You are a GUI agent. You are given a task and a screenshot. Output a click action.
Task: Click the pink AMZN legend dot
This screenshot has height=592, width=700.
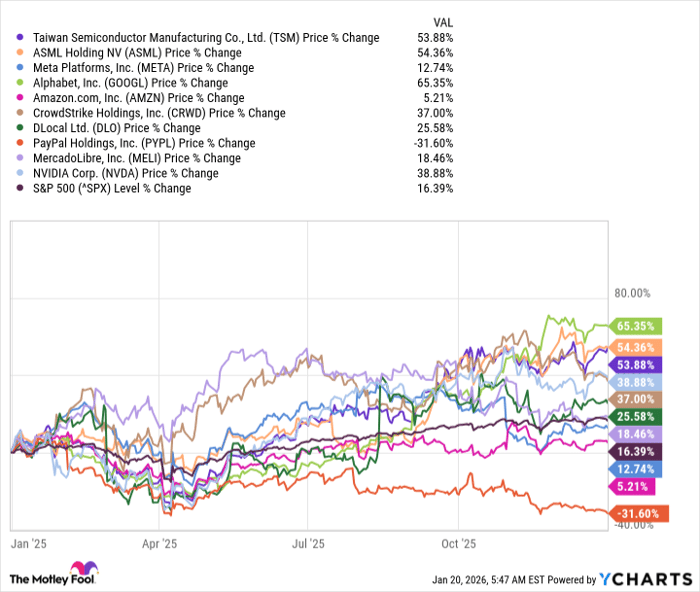22,98
